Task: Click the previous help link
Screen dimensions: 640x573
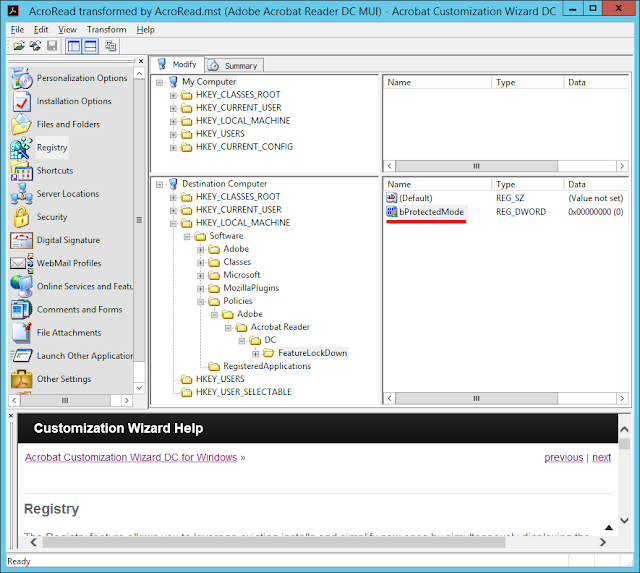Action: click(x=564, y=458)
